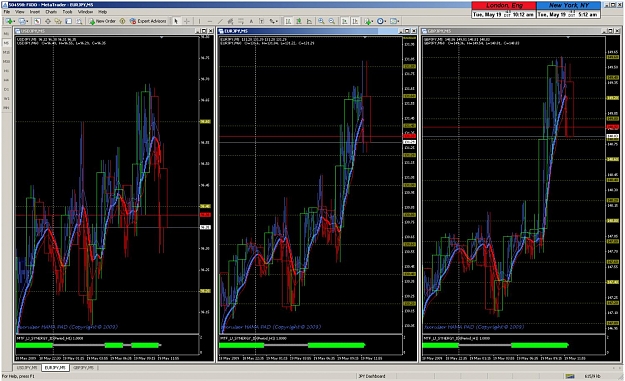Activate the EURJPY,M5 chart window title bar
Viewport: 625px width, 381px height.
(x=317, y=31)
